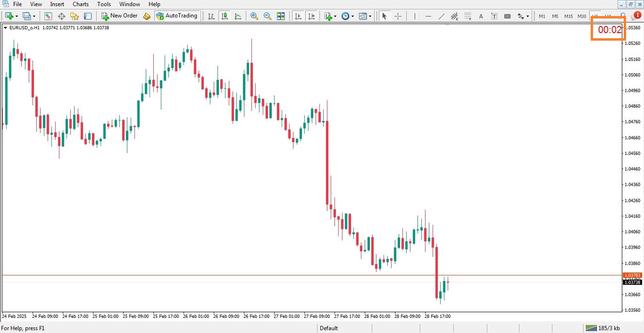Tile chart windows with the grid icon

point(281,16)
